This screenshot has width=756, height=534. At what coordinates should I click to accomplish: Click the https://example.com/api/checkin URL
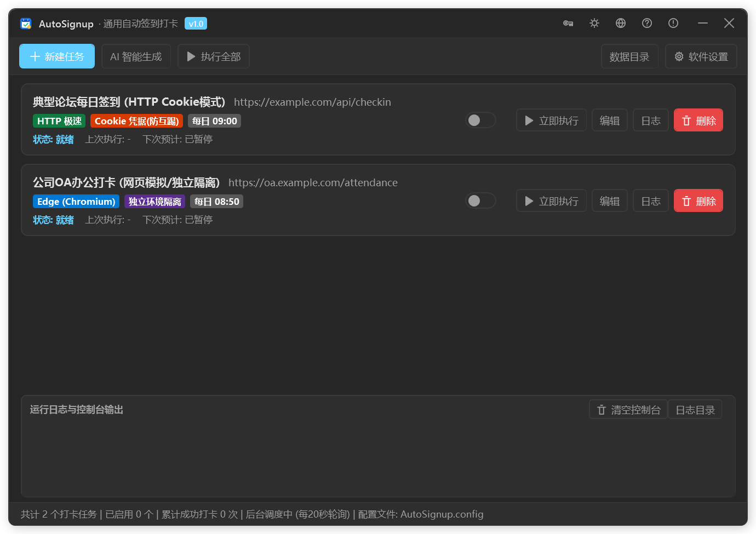click(312, 102)
